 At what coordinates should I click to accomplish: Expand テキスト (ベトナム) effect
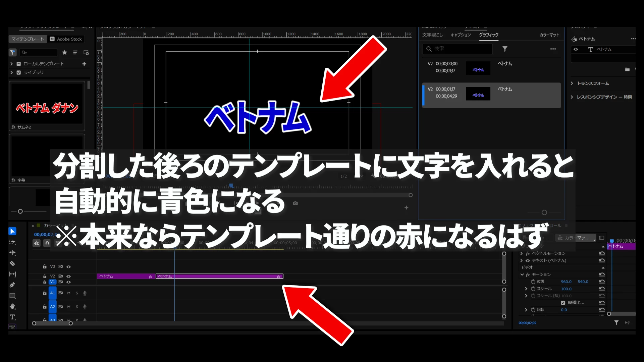(x=522, y=260)
